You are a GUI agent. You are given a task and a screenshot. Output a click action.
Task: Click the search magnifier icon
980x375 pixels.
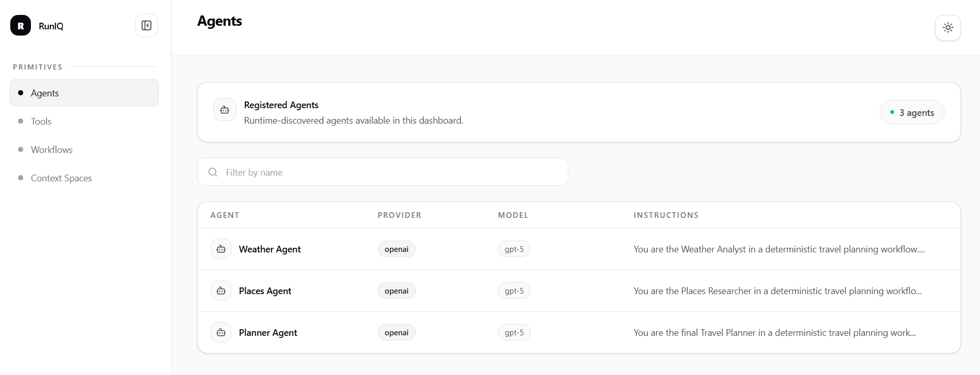click(213, 172)
